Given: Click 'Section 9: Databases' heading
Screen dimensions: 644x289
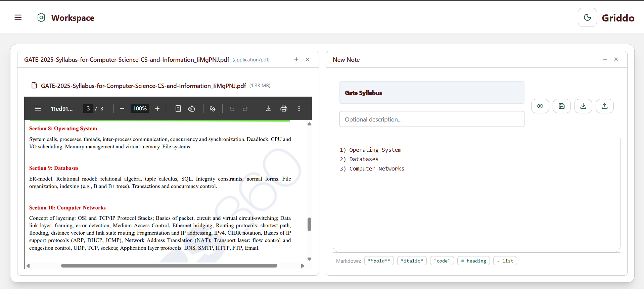Looking at the screenshot, I should (54, 168).
